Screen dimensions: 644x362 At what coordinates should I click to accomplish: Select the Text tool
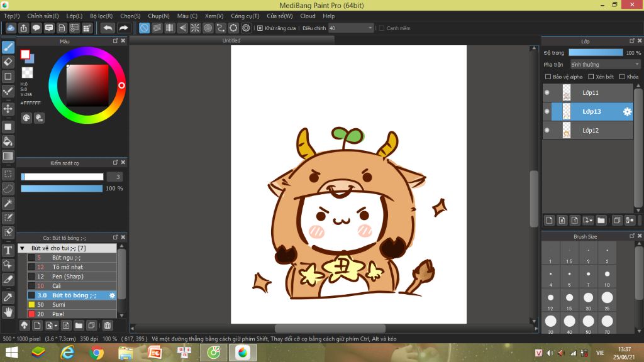coord(8,250)
